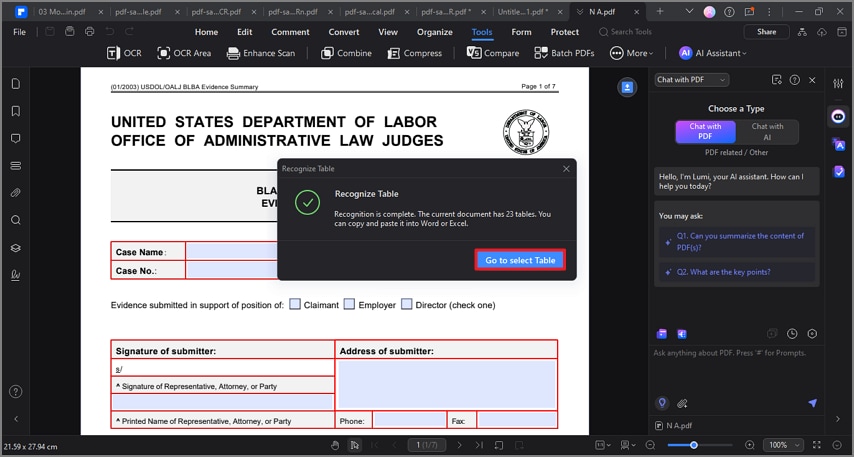The width and height of the screenshot is (854, 457).
Task: Go to the next page arrow
Action: (x=459, y=445)
